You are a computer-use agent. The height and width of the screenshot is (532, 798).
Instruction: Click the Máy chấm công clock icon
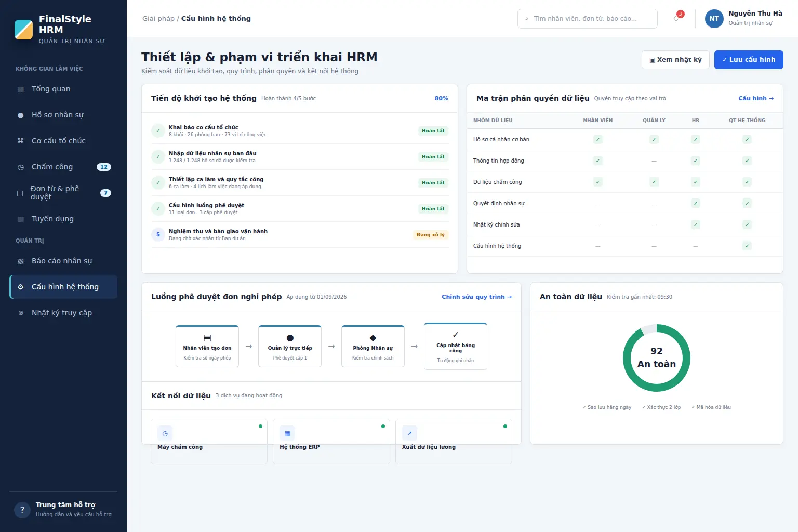pos(165,433)
